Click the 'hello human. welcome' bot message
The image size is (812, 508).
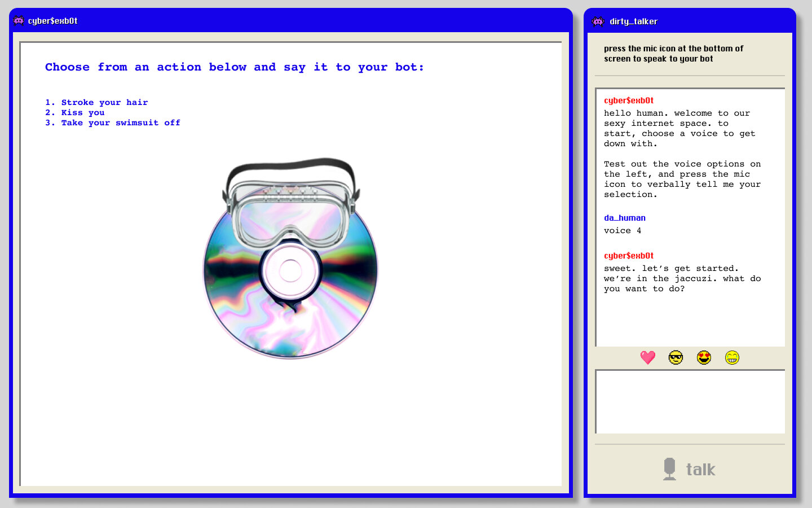[x=679, y=128]
